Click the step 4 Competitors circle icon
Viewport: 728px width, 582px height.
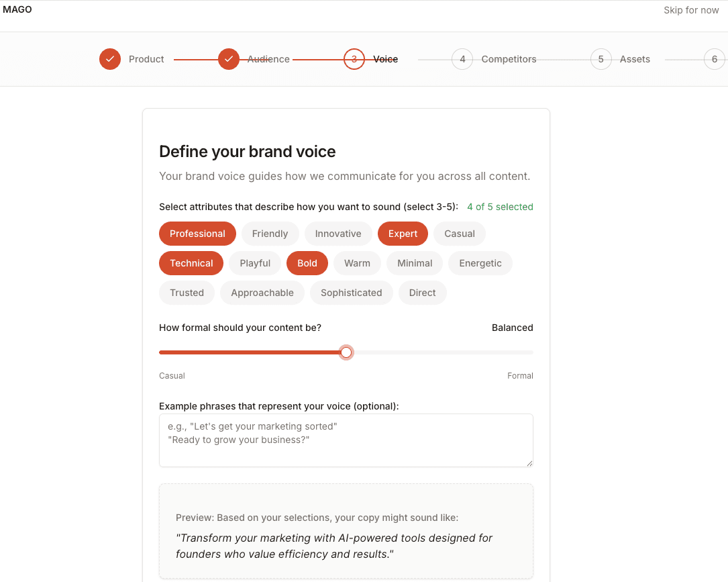(462, 59)
